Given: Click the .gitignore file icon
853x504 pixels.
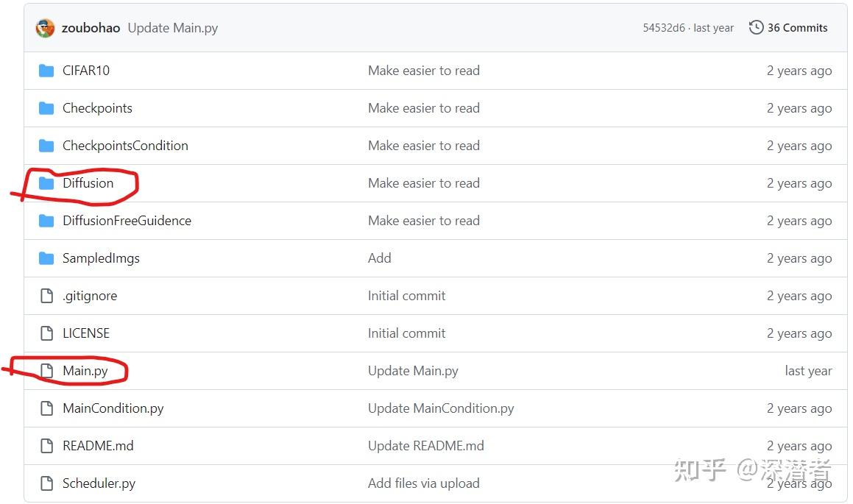Looking at the screenshot, I should (x=46, y=296).
